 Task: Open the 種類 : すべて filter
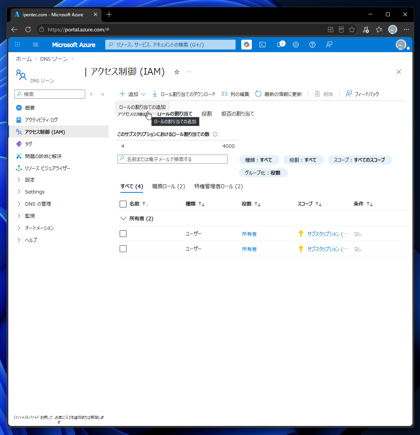point(259,160)
